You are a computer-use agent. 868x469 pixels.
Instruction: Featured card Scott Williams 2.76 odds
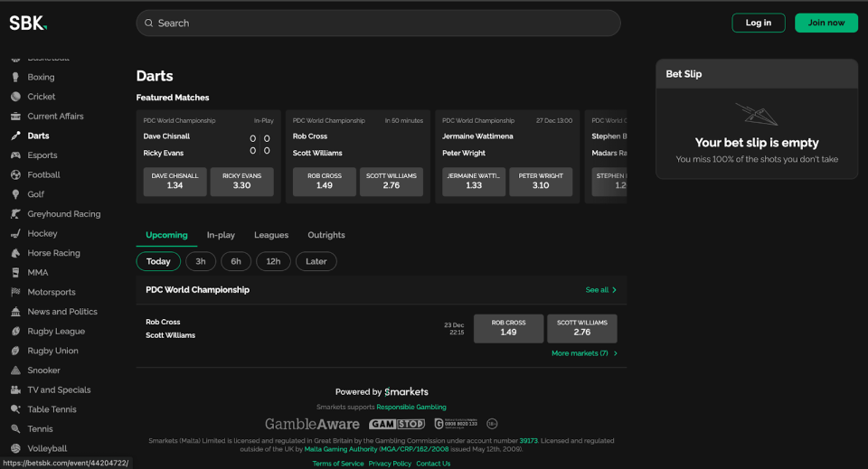pos(392,182)
